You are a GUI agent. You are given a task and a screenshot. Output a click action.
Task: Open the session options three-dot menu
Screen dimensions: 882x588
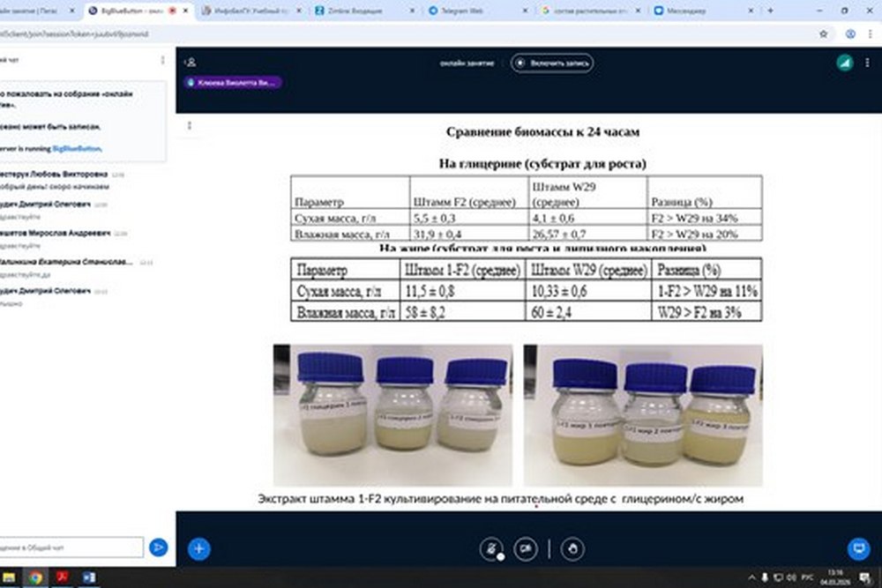870,63
